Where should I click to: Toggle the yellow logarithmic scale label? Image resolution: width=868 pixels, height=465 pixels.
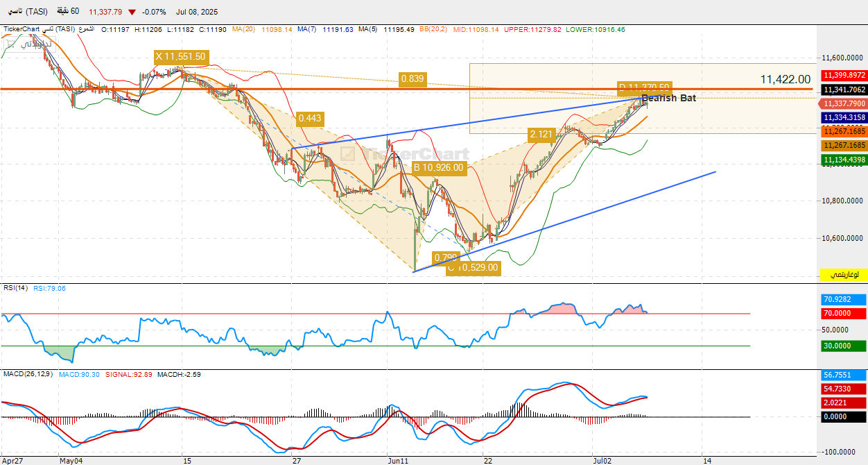pos(844,275)
